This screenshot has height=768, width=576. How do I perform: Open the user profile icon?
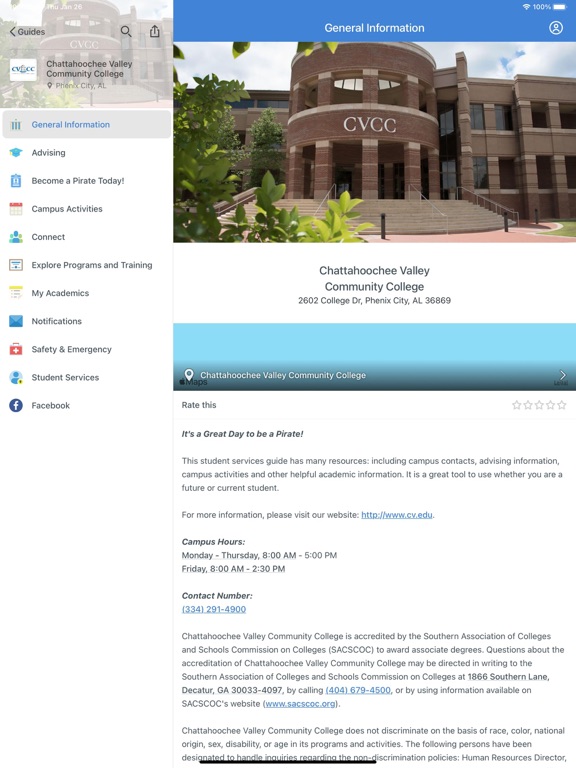click(555, 28)
